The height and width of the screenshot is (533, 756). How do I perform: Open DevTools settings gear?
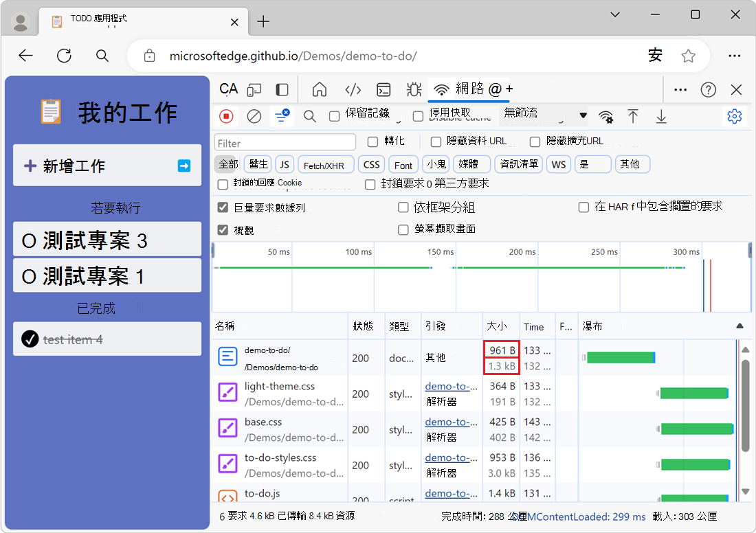[735, 116]
